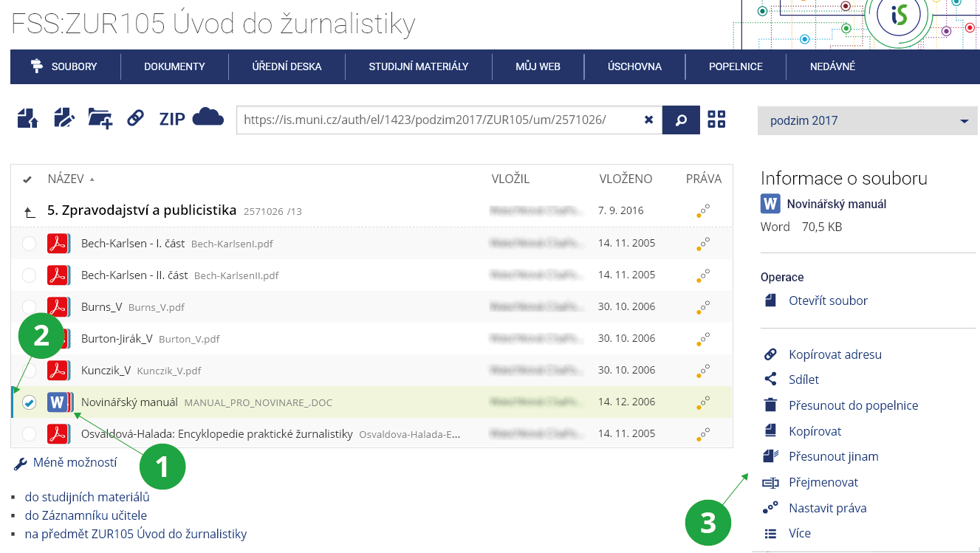Clear the URL address field
This screenshot has height=553, width=980.
pyautogui.click(x=648, y=120)
